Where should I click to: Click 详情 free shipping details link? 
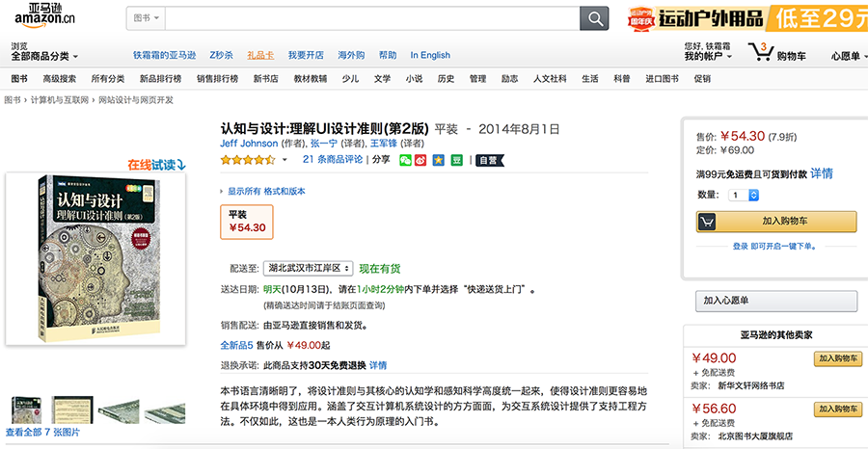point(822,173)
